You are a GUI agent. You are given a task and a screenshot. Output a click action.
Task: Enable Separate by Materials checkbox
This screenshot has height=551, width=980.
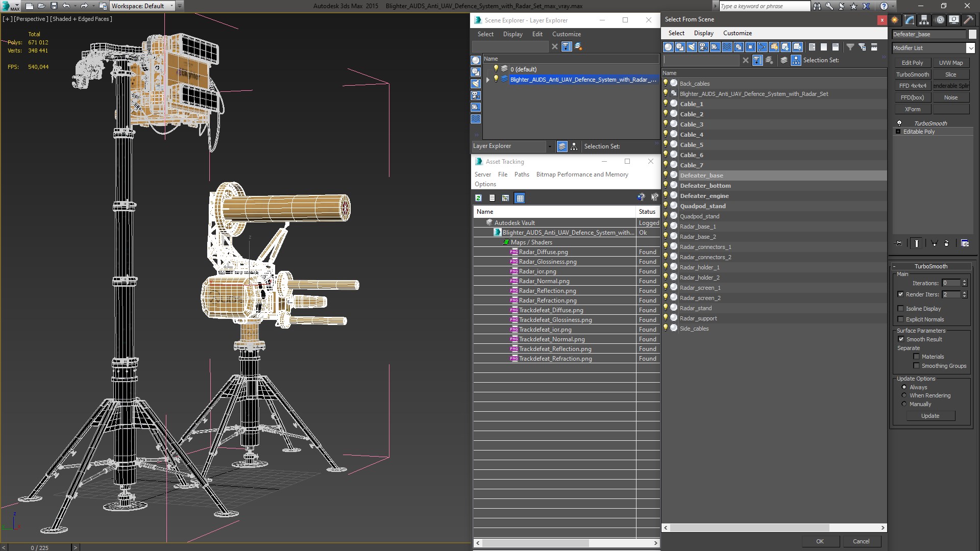point(916,357)
